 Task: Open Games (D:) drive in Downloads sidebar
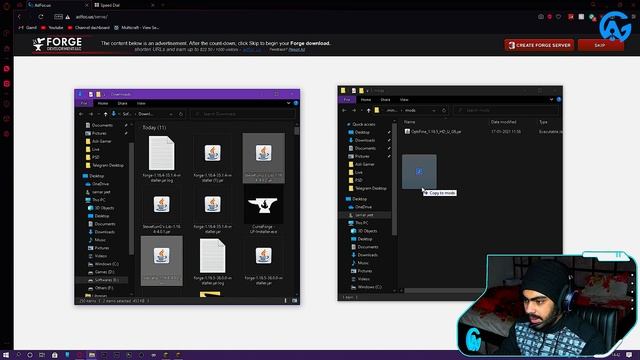(x=101, y=272)
